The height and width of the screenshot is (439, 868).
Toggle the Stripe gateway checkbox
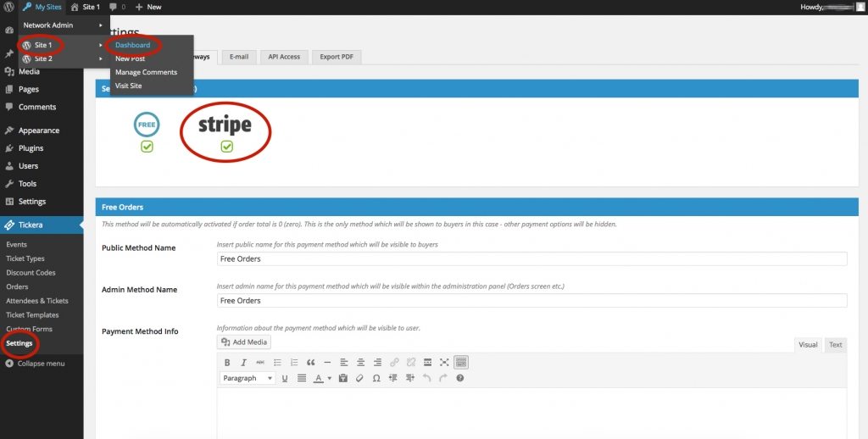pyautogui.click(x=227, y=147)
